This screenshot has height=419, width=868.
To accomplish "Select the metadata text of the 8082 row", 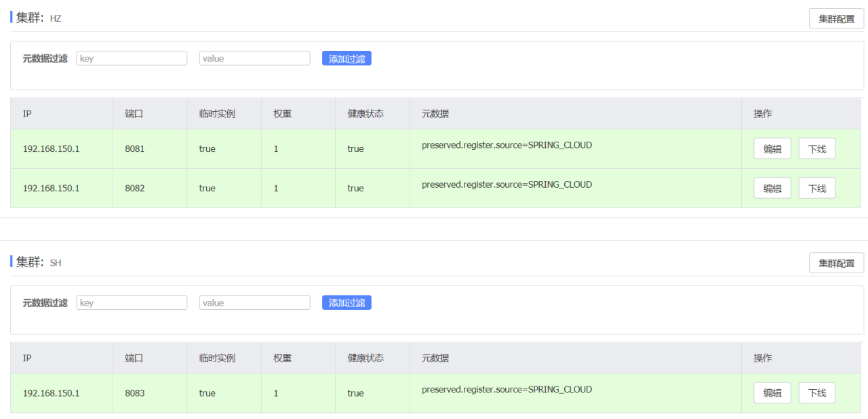I will (x=507, y=184).
